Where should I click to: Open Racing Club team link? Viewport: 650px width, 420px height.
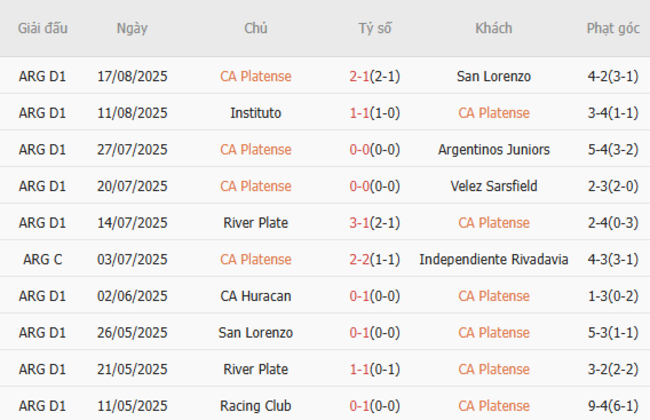pos(255,406)
